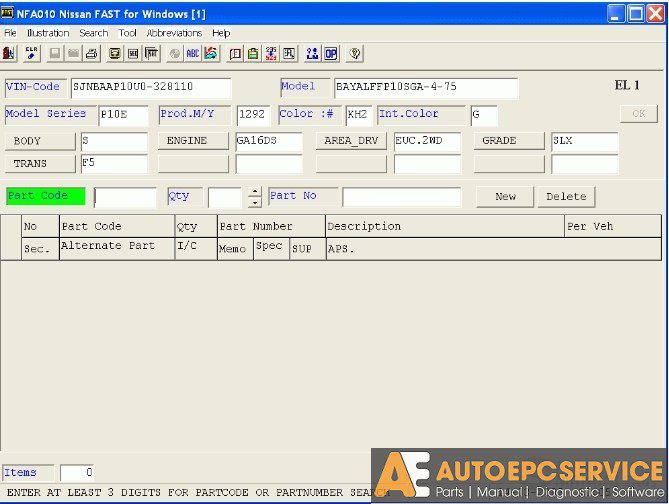669x504 pixels.
Task: Click the GRADE button
Action: [509, 141]
